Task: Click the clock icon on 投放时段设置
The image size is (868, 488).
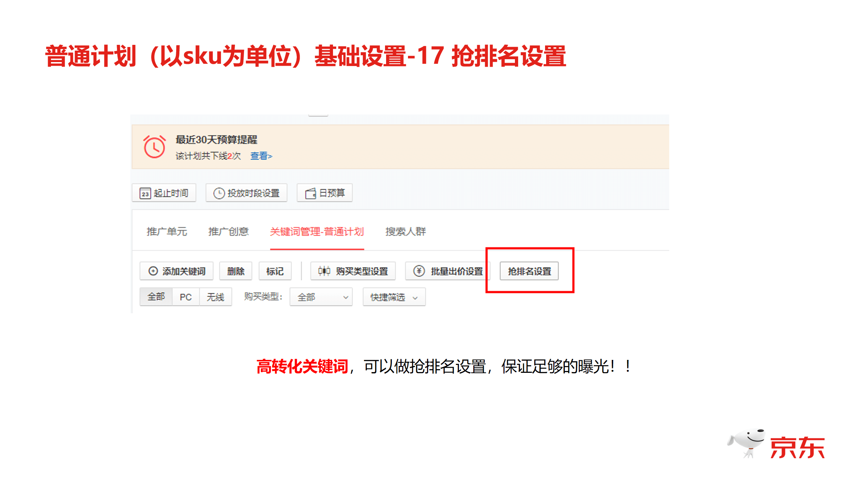Action: pyautogui.click(x=219, y=193)
